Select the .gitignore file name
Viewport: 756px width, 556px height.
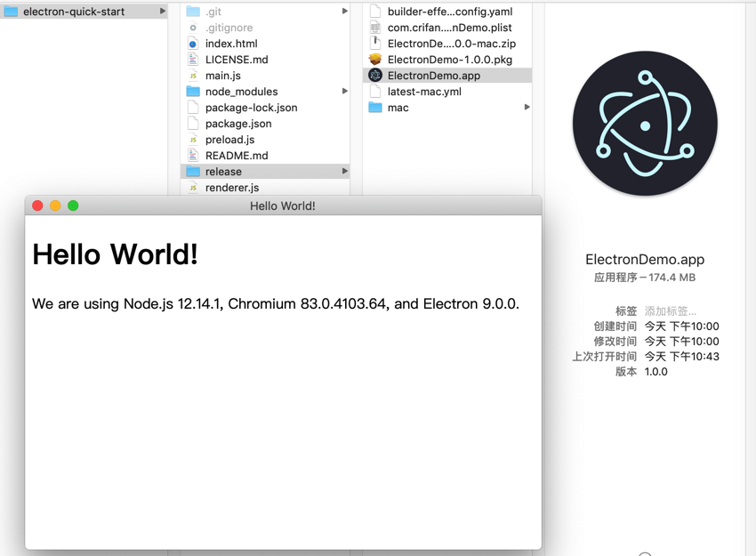(229, 28)
